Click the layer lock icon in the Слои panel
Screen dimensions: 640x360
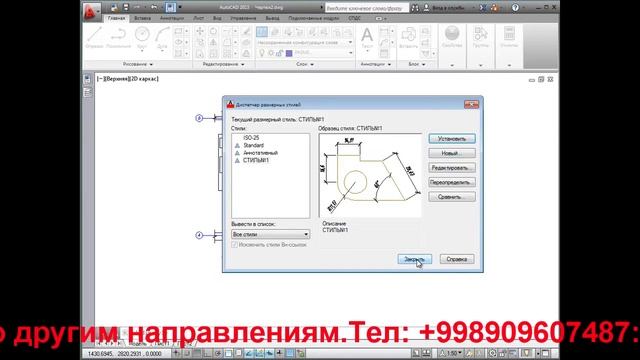[280, 53]
